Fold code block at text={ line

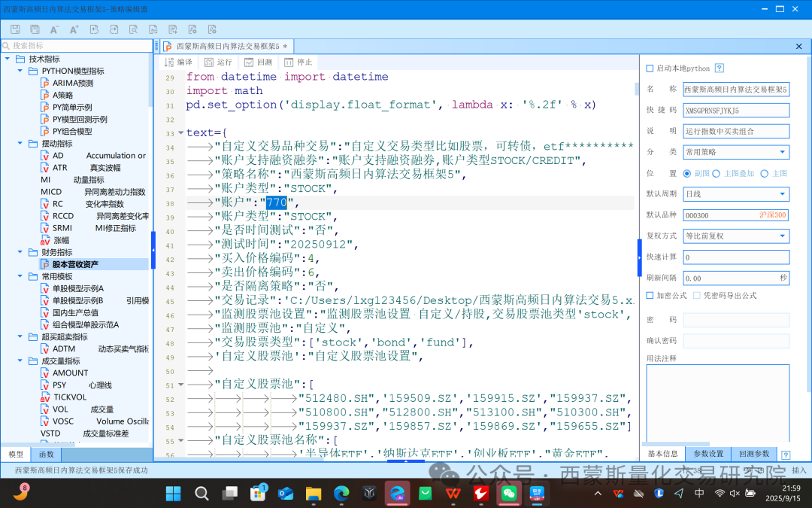(x=180, y=132)
